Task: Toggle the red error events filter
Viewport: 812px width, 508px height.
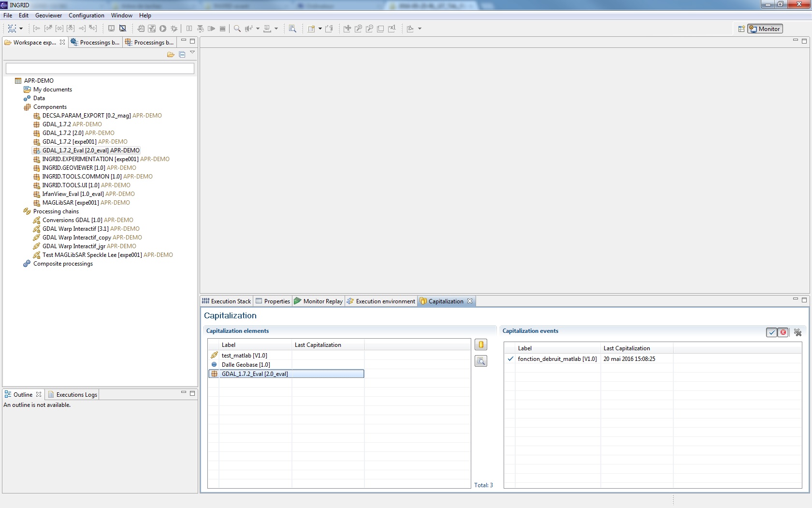Action: point(783,332)
